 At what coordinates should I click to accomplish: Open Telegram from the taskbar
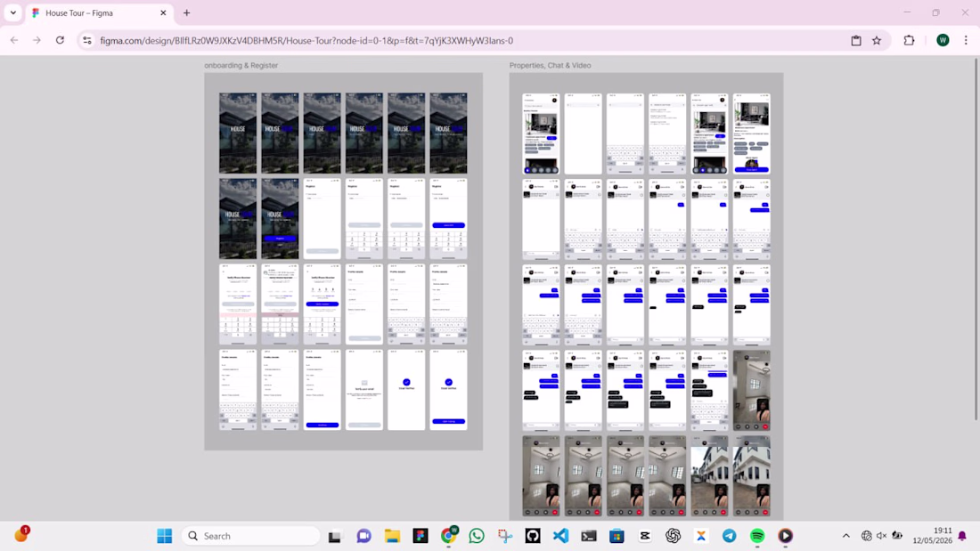point(730,536)
